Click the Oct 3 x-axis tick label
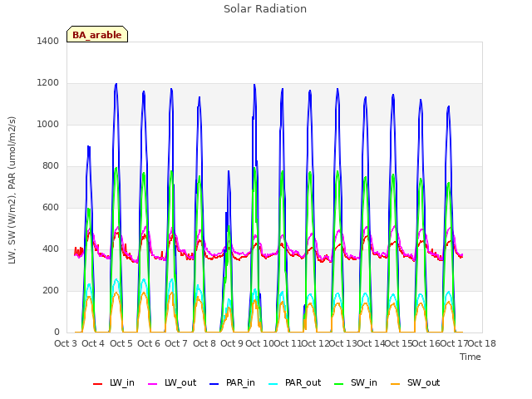This screenshot has width=532, height=399. point(66,343)
